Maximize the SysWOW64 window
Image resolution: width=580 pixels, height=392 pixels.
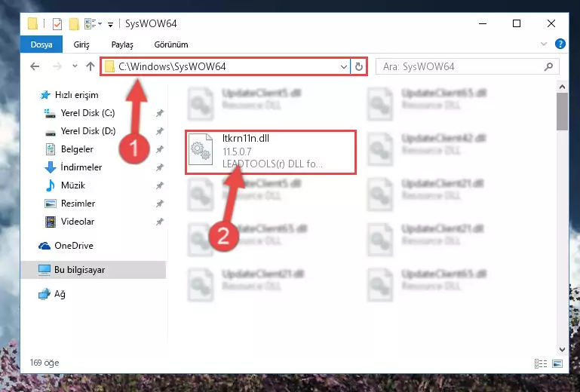pos(517,23)
